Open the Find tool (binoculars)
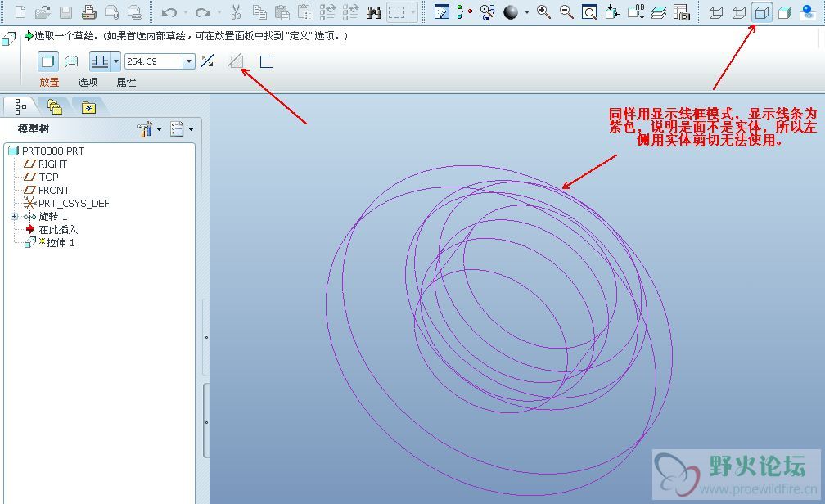825x504 pixels. pyautogui.click(x=373, y=11)
